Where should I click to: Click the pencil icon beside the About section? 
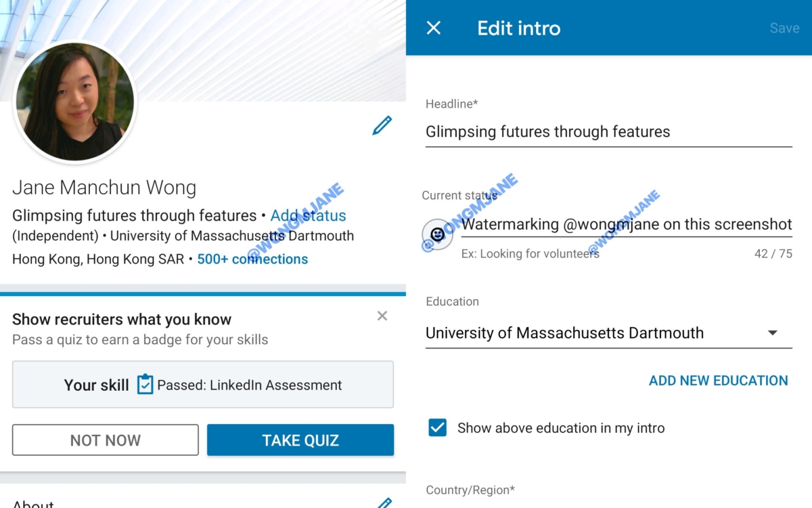pyautogui.click(x=384, y=503)
